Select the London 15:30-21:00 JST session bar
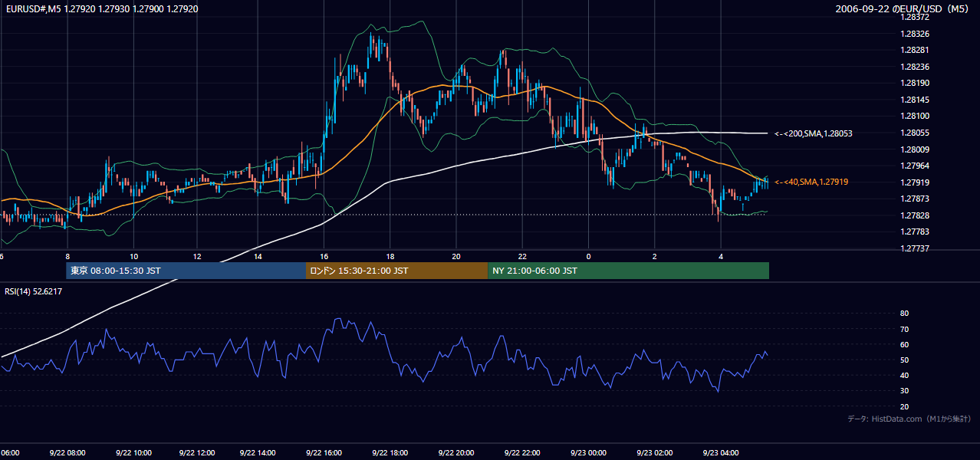 (x=396, y=271)
